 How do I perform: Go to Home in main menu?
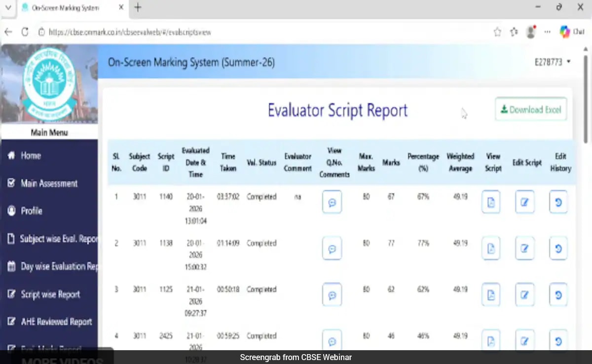tap(31, 155)
